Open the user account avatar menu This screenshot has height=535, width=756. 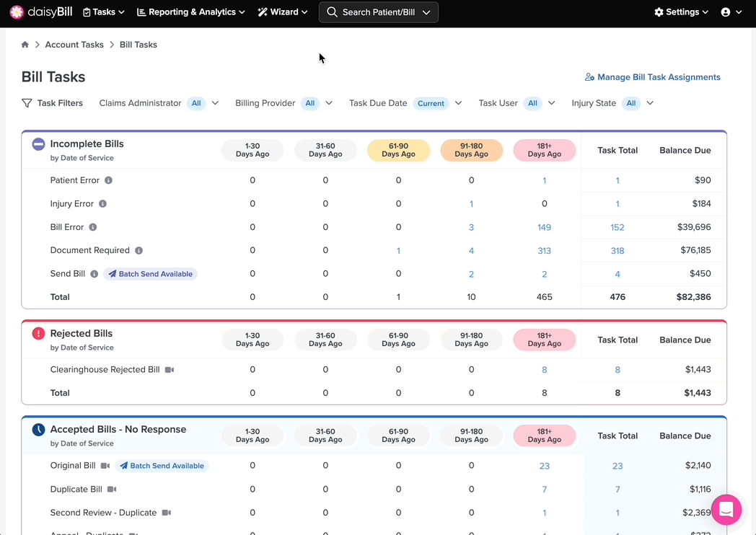731,12
